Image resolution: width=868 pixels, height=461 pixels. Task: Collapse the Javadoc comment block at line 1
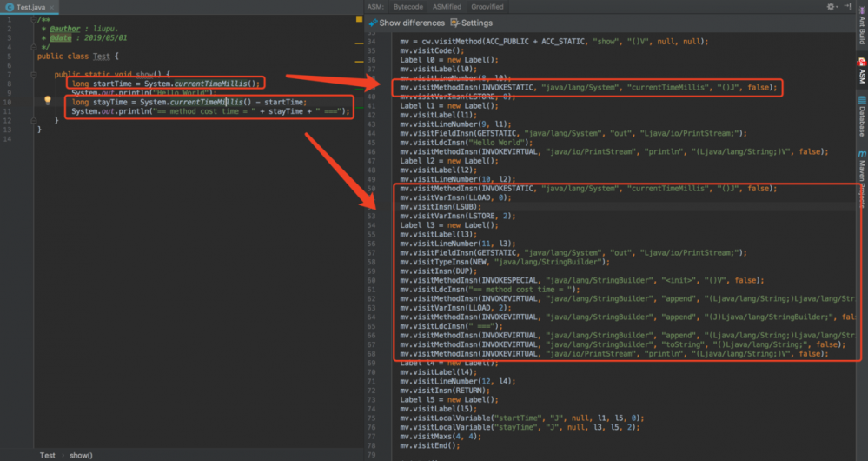click(x=35, y=19)
